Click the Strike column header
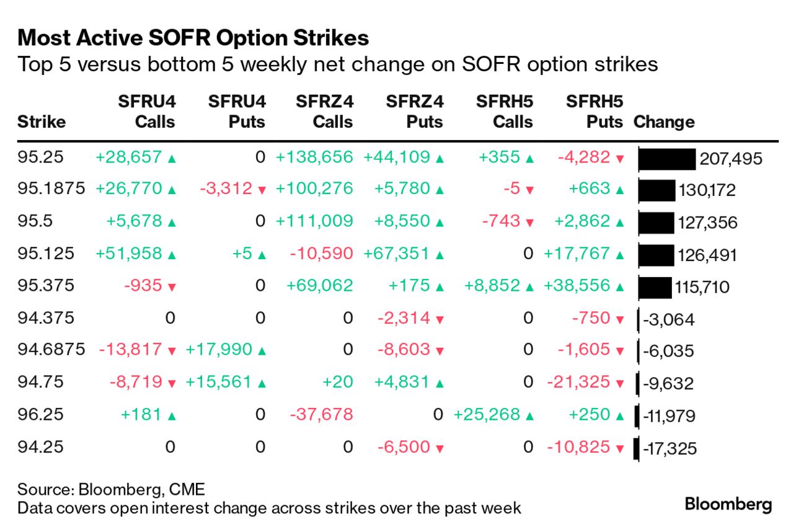Image resolution: width=796 pixels, height=532 pixels. [x=41, y=122]
